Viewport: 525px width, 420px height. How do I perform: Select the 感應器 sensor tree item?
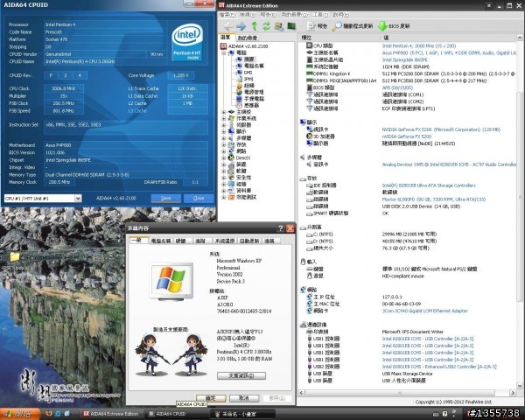tap(251, 105)
